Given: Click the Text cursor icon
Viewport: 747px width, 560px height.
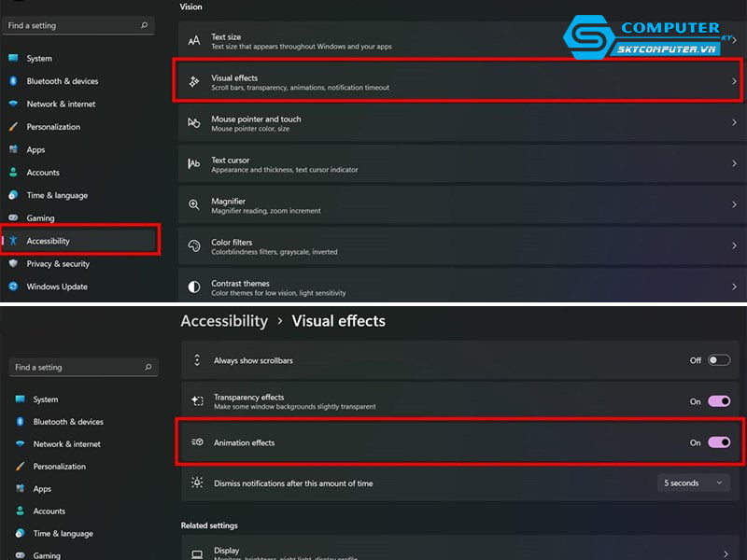Looking at the screenshot, I should coord(194,164).
